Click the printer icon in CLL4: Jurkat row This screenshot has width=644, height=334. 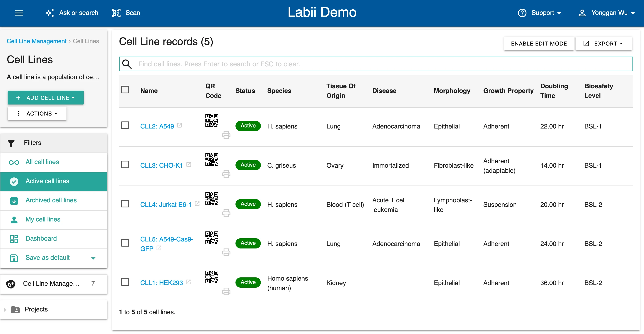point(226,213)
